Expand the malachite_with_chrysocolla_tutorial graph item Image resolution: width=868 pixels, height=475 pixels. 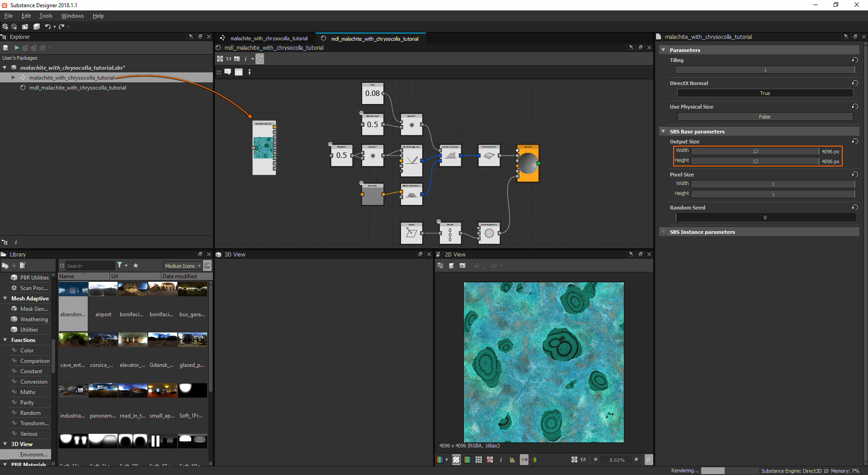(x=14, y=78)
